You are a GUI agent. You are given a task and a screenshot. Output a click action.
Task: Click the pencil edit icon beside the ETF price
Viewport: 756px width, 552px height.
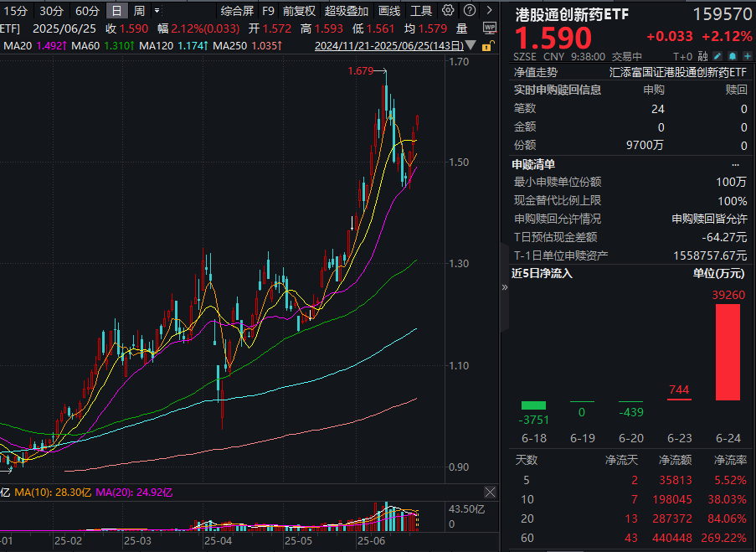[x=717, y=55]
